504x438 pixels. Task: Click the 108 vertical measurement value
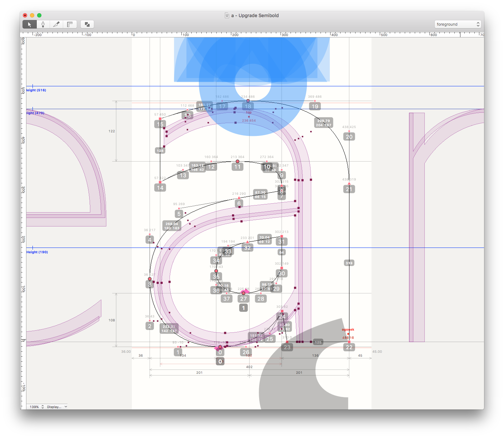(x=112, y=320)
